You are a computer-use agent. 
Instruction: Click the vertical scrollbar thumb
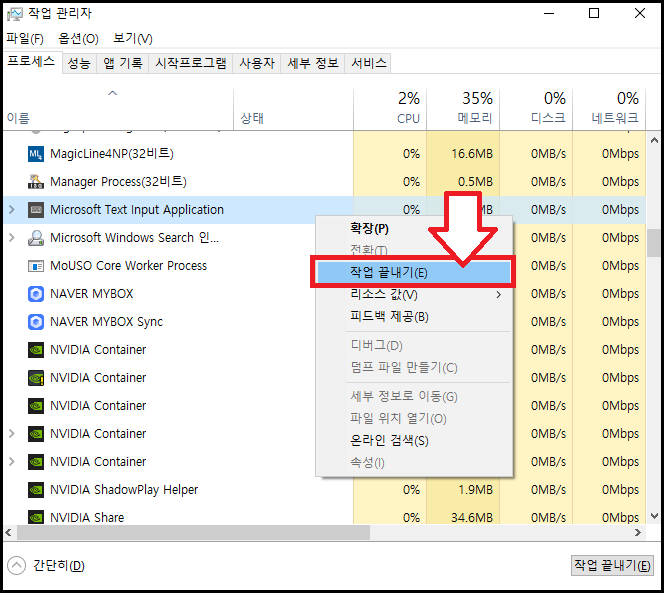654,243
